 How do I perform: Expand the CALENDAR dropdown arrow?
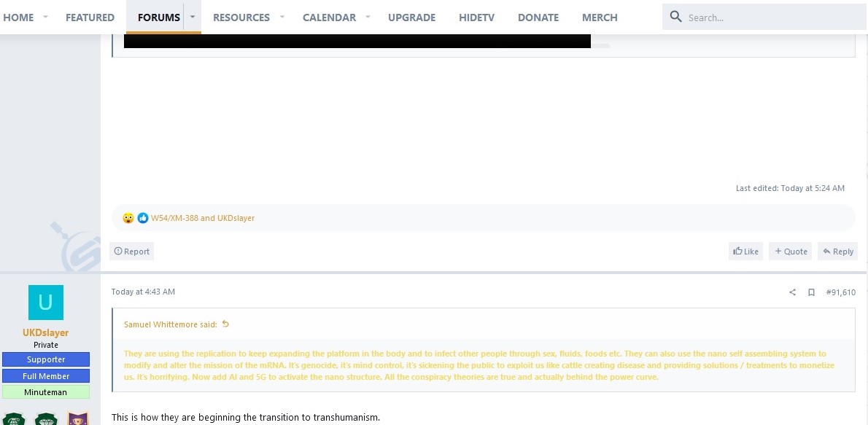(368, 17)
